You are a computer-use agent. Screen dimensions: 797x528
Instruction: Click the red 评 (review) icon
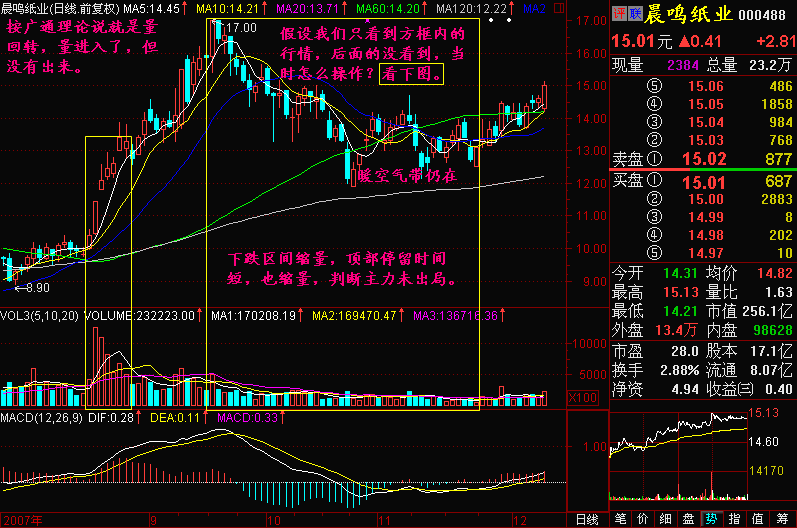click(618, 12)
